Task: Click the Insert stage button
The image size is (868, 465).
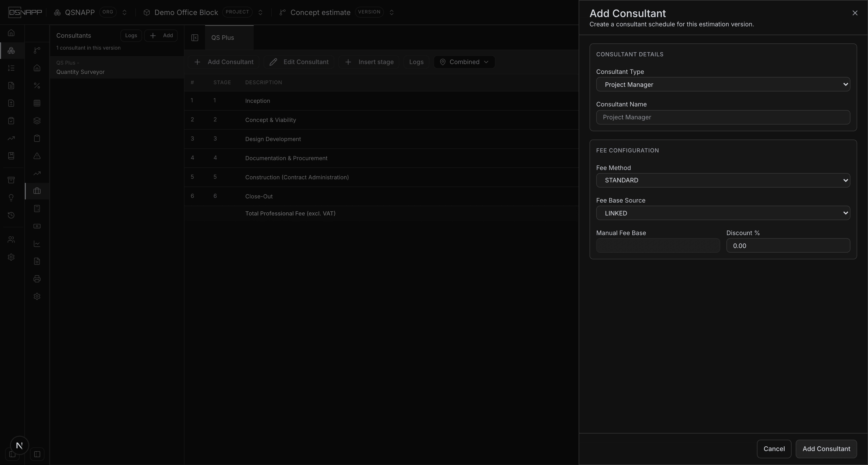Action: tap(369, 62)
